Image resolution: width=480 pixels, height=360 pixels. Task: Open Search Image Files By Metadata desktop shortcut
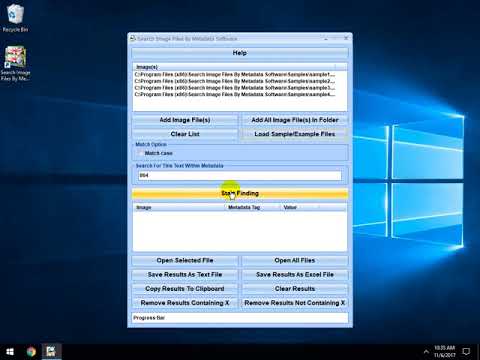click(x=15, y=63)
